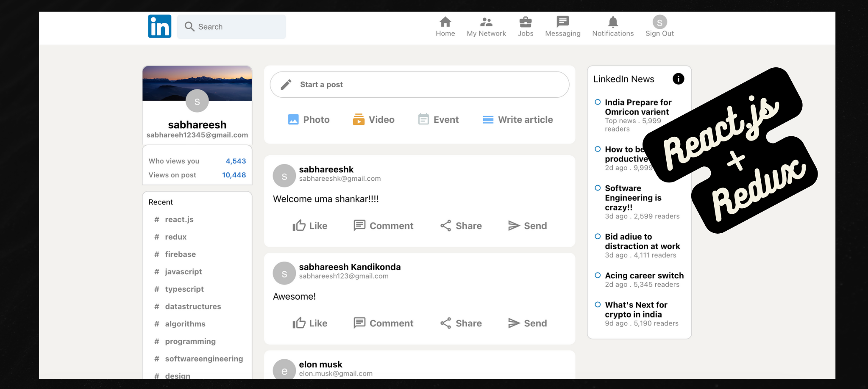Create an Event post
The width and height of the screenshot is (868, 389).
(438, 119)
